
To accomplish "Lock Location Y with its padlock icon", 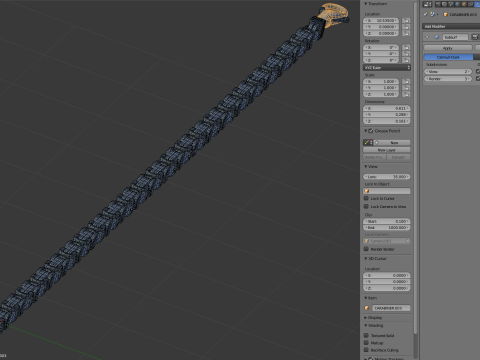I will (406, 27).
